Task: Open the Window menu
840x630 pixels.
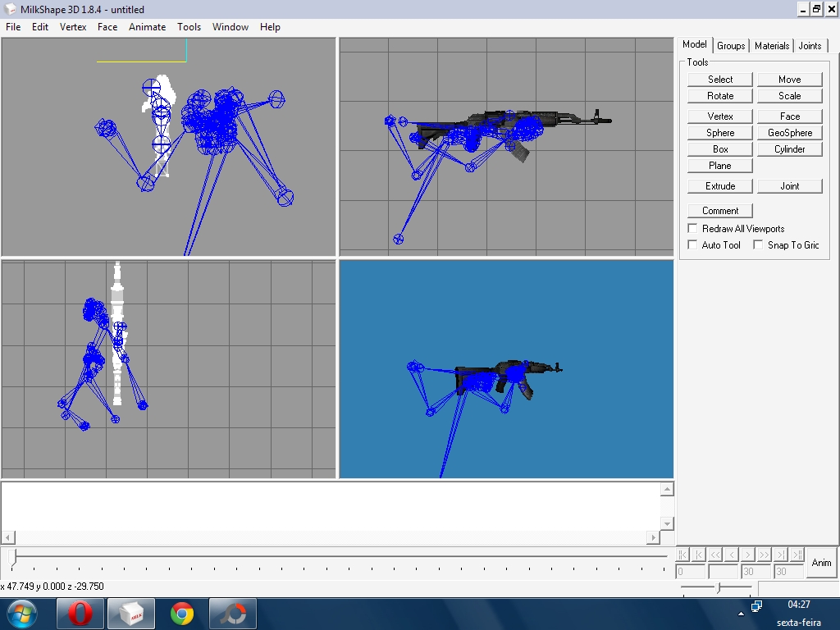Action: point(231,27)
